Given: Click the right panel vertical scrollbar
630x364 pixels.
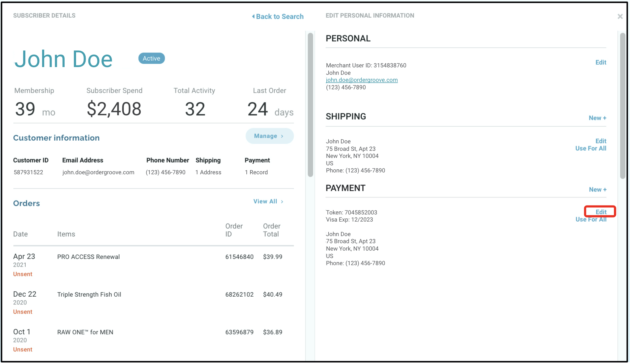Looking at the screenshot, I should point(623,105).
